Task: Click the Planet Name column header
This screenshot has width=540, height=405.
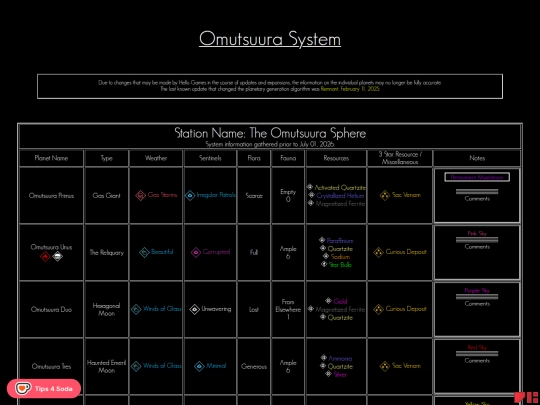Action: point(51,158)
